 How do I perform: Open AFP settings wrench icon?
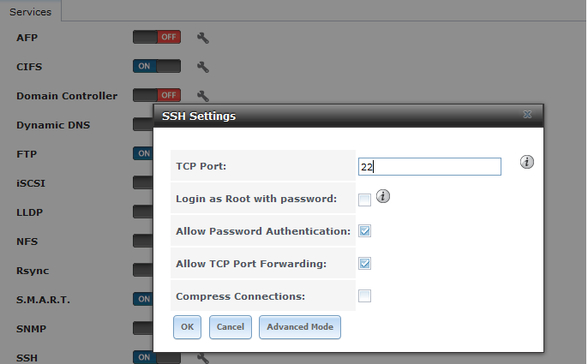tap(203, 38)
